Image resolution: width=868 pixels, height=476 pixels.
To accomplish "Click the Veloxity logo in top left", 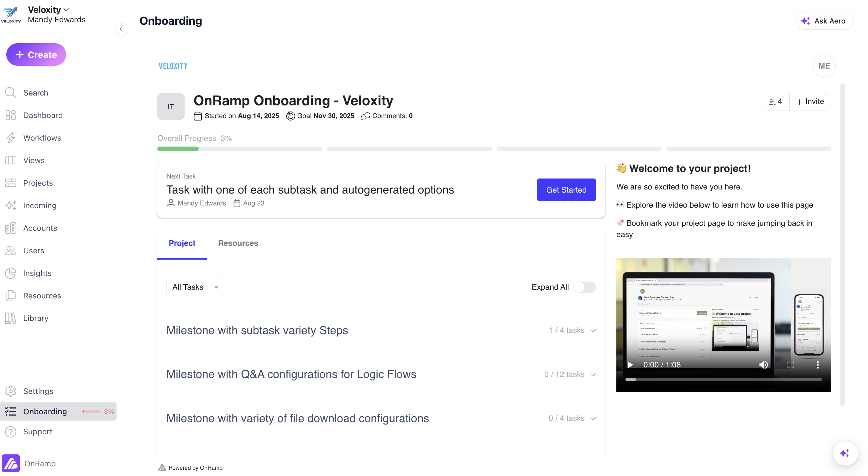I will 11,14.
